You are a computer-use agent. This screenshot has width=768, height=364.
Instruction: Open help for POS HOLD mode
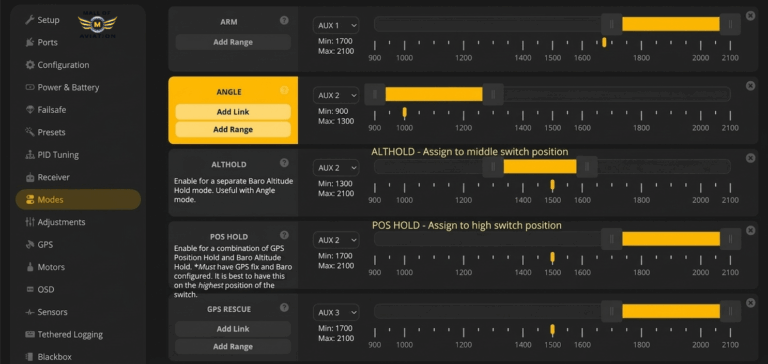284,235
